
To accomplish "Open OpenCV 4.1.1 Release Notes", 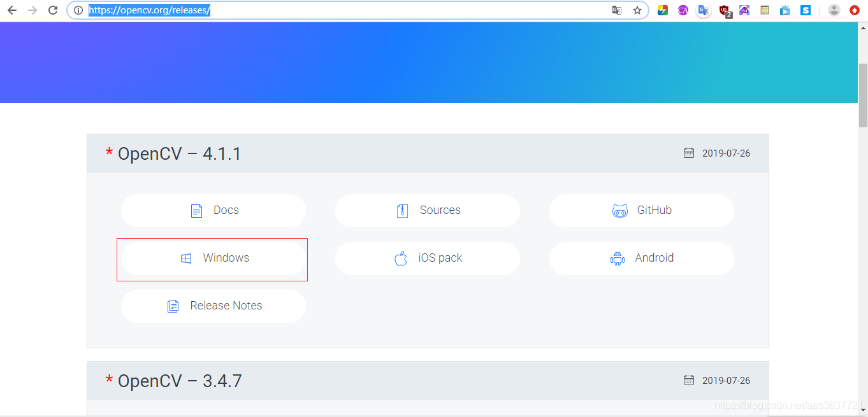I will click(x=213, y=306).
